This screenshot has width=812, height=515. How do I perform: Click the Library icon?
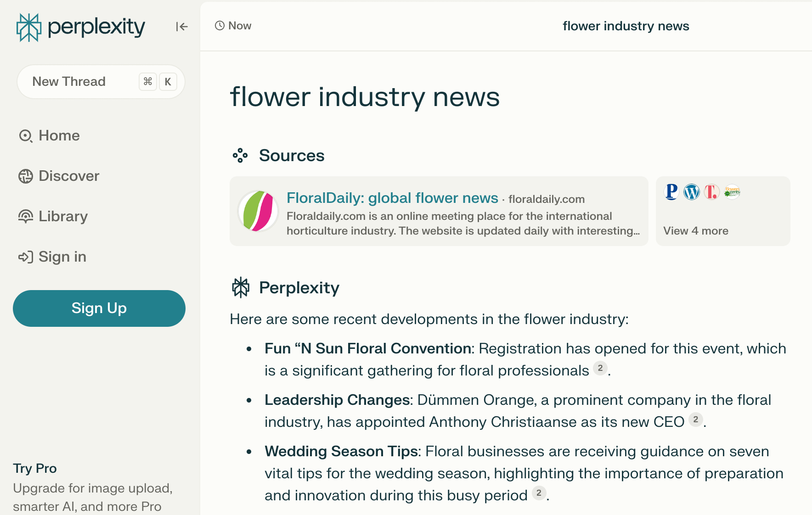[26, 216]
